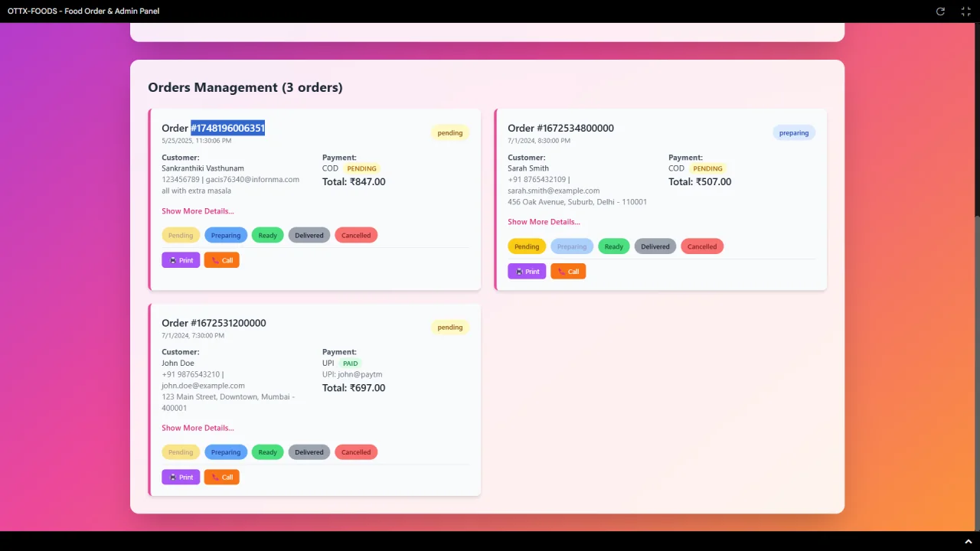Screen dimensions: 980x551
Task: Expand Show More Details for John Doe
Action: pyautogui.click(x=198, y=428)
